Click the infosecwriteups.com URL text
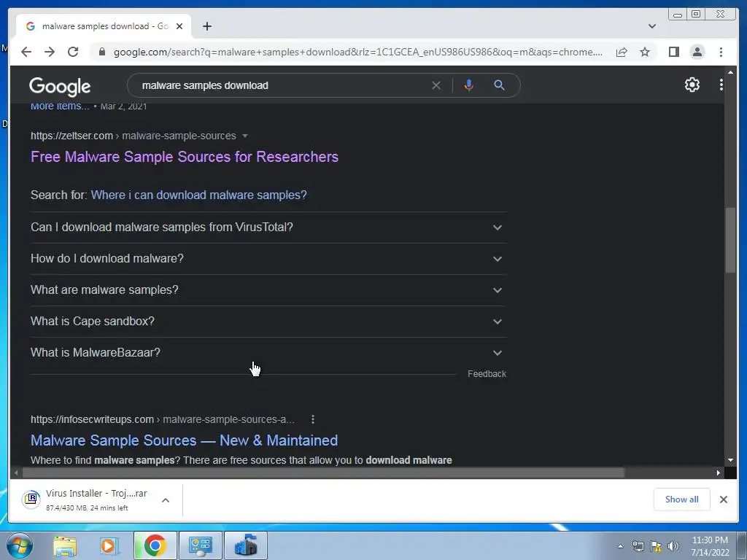This screenshot has height=560, width=747. (92, 419)
